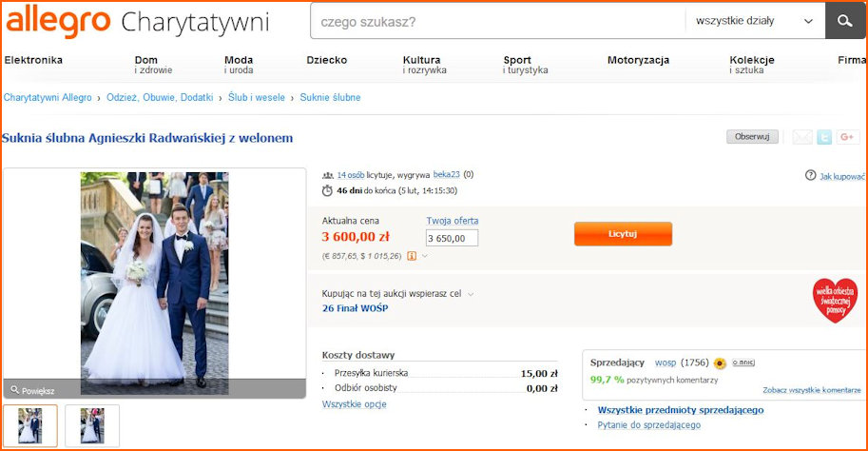Open the Motoryzacja category menu

638,61
